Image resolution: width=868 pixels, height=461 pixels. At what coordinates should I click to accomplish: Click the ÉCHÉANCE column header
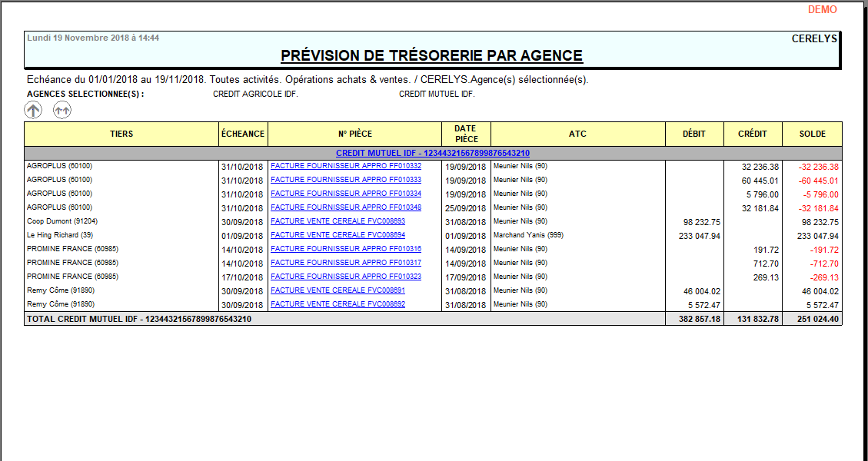[243, 133]
